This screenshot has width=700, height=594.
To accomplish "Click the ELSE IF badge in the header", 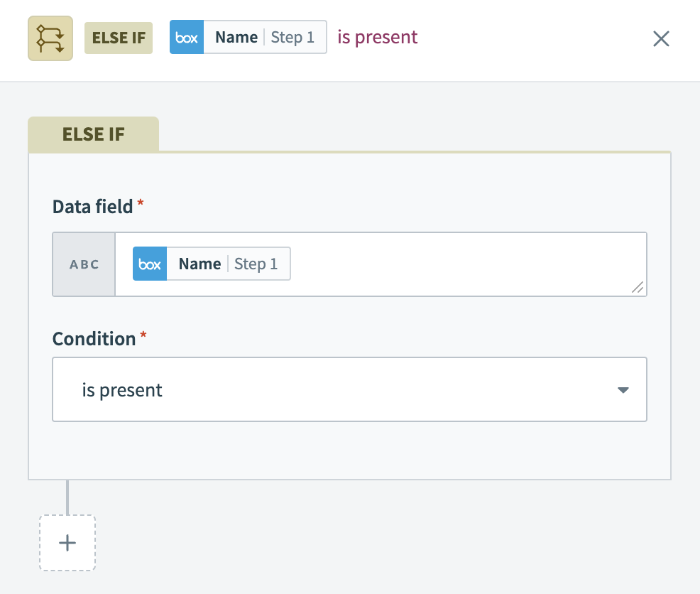I will (x=118, y=38).
